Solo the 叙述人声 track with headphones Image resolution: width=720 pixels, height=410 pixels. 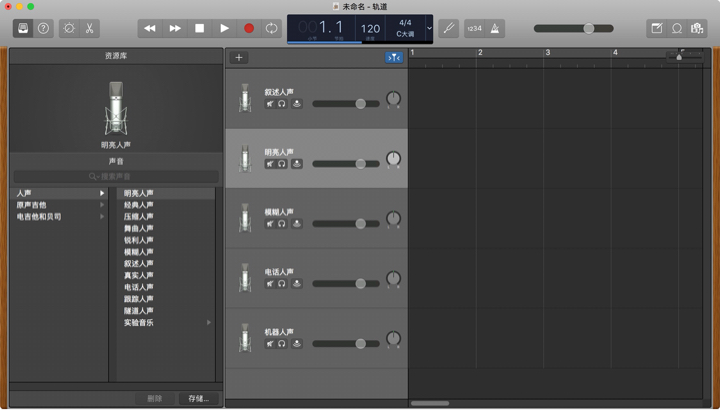tap(281, 104)
